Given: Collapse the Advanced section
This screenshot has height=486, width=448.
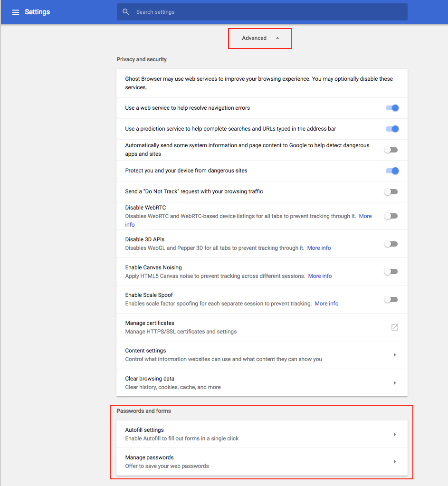Looking at the screenshot, I should point(260,38).
